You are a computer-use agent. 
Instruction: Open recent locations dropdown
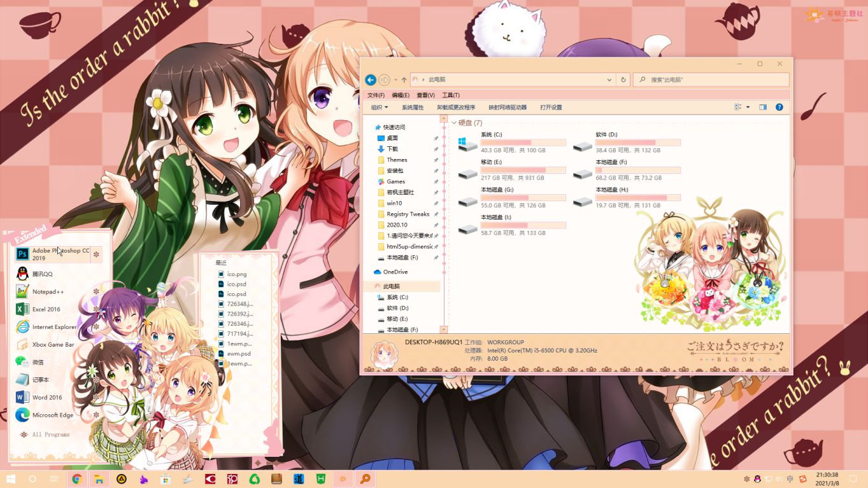[x=395, y=80]
